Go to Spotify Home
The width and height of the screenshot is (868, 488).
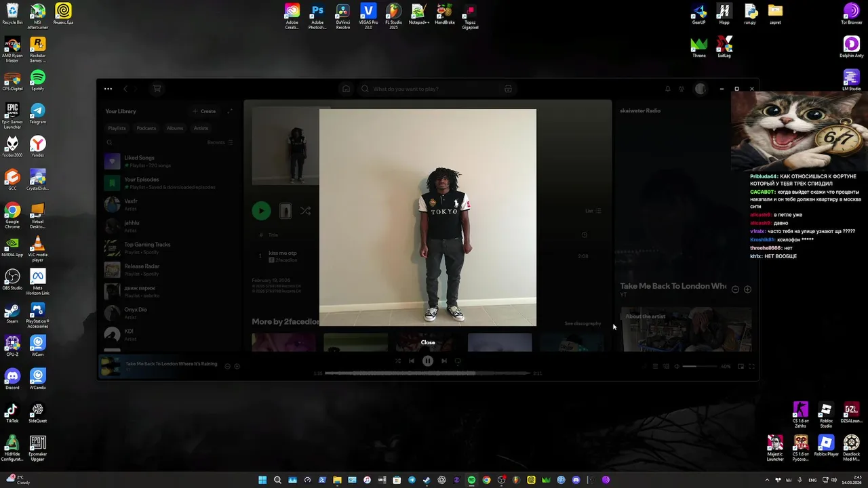[x=346, y=89]
